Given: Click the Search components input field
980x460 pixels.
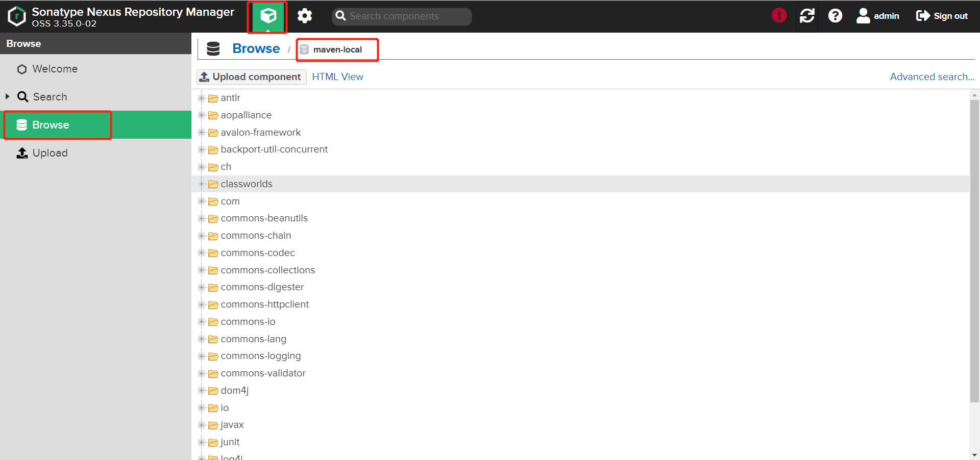Looking at the screenshot, I should 402,16.
